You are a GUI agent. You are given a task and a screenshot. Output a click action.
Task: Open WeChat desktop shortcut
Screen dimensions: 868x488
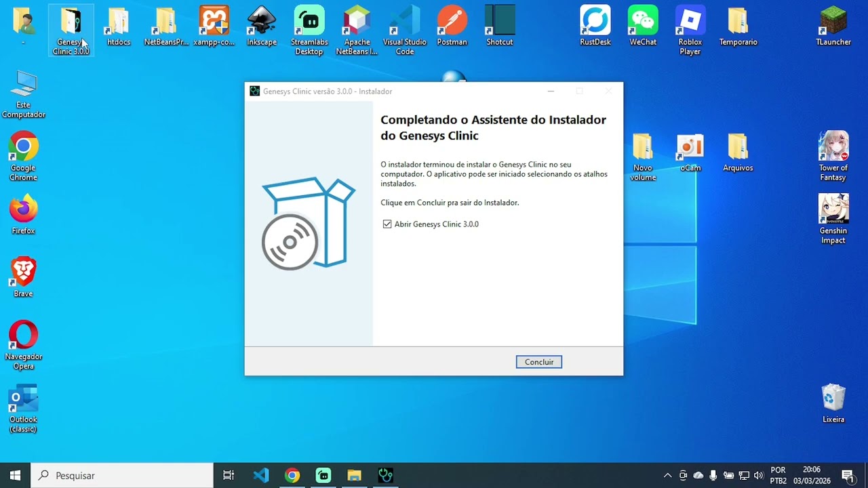[x=643, y=27]
